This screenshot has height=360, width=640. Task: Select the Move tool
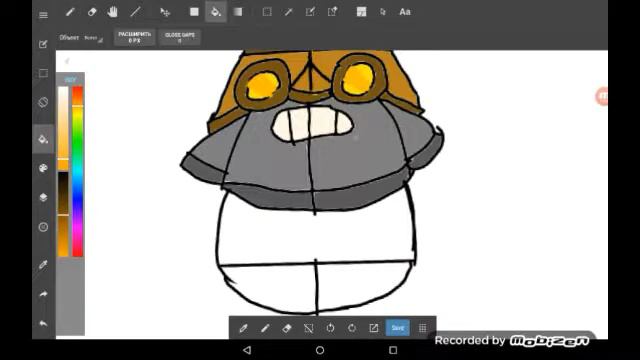[x=165, y=12]
